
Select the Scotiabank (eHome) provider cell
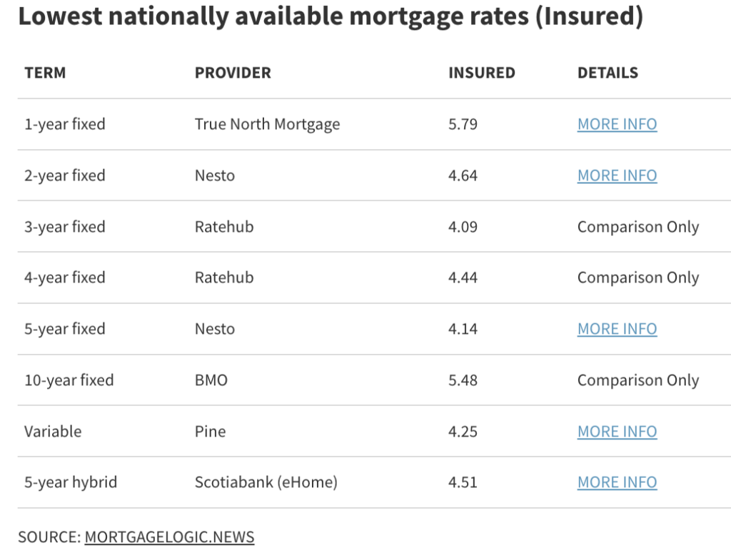(x=266, y=482)
